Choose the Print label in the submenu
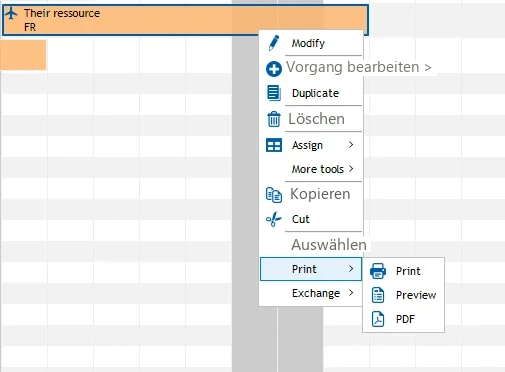 (x=408, y=271)
